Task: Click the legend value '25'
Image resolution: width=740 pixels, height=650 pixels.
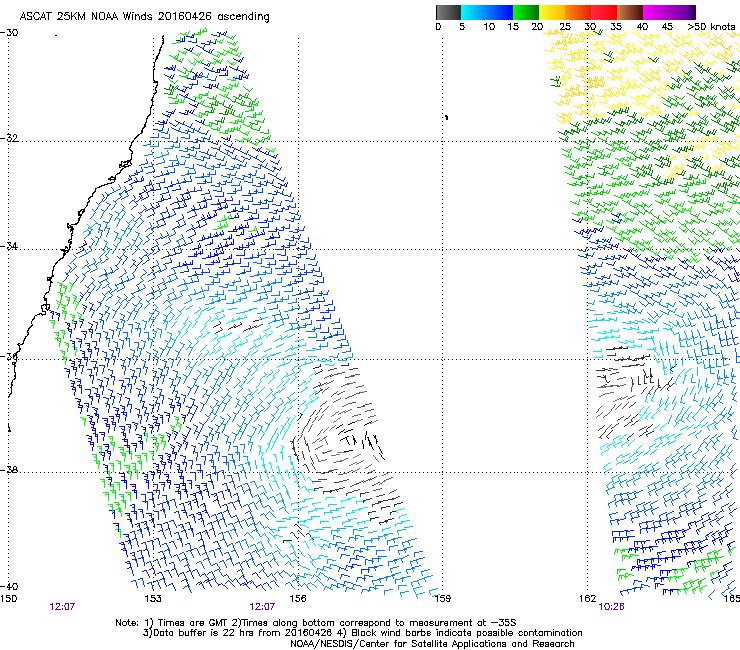Action: click(564, 27)
